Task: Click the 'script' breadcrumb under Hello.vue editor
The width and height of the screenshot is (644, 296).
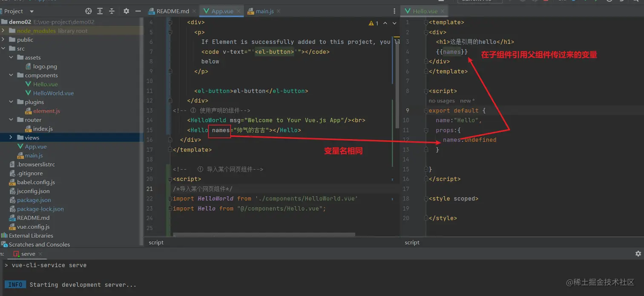Action: (x=412, y=242)
